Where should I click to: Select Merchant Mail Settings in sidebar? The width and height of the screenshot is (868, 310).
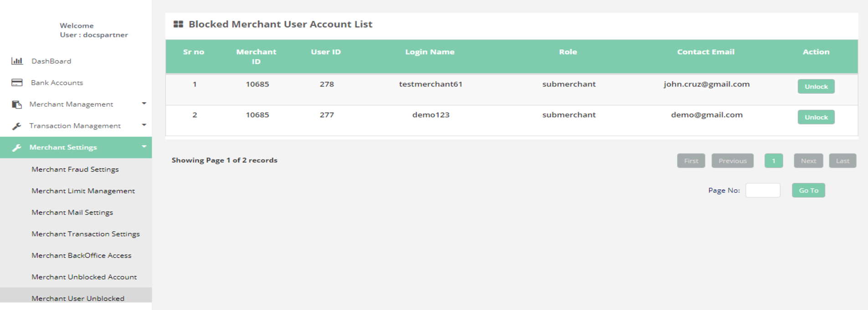[x=72, y=212]
